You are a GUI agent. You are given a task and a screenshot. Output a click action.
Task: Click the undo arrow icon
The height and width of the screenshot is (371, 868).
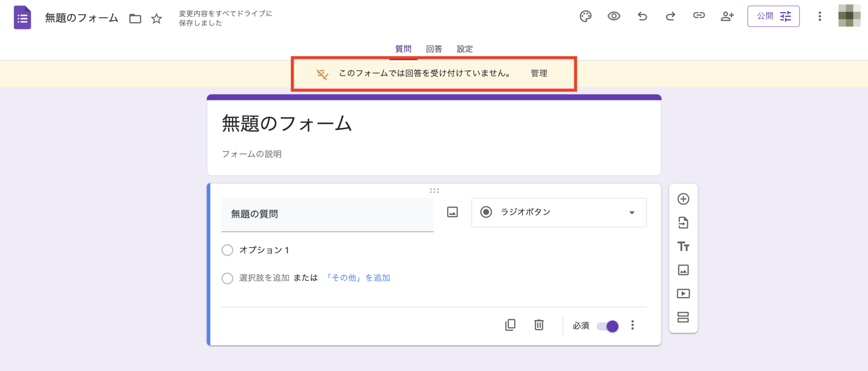coord(642,17)
